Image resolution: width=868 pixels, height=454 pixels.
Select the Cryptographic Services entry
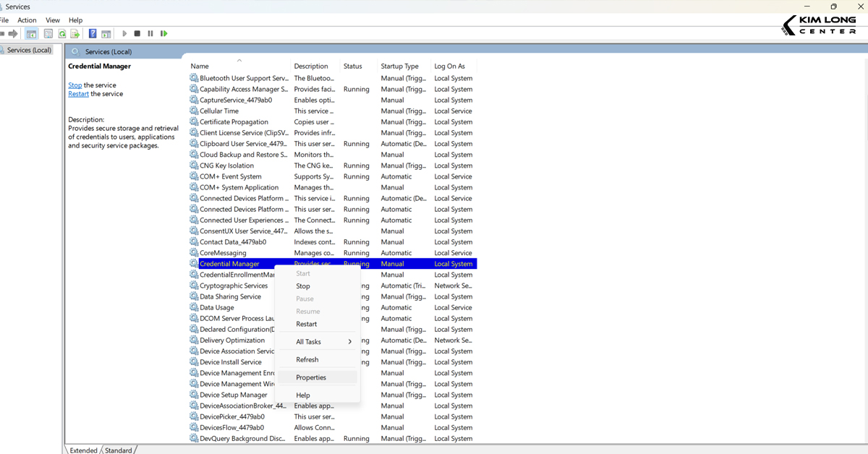click(x=236, y=286)
